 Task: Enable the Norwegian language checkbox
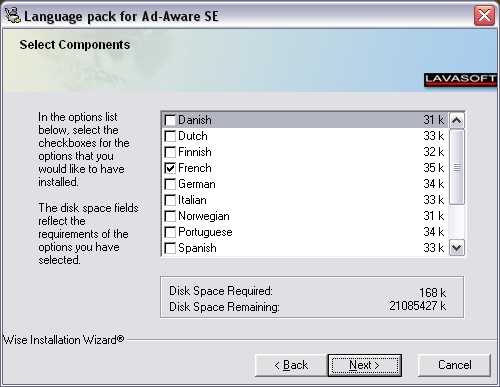pos(170,216)
